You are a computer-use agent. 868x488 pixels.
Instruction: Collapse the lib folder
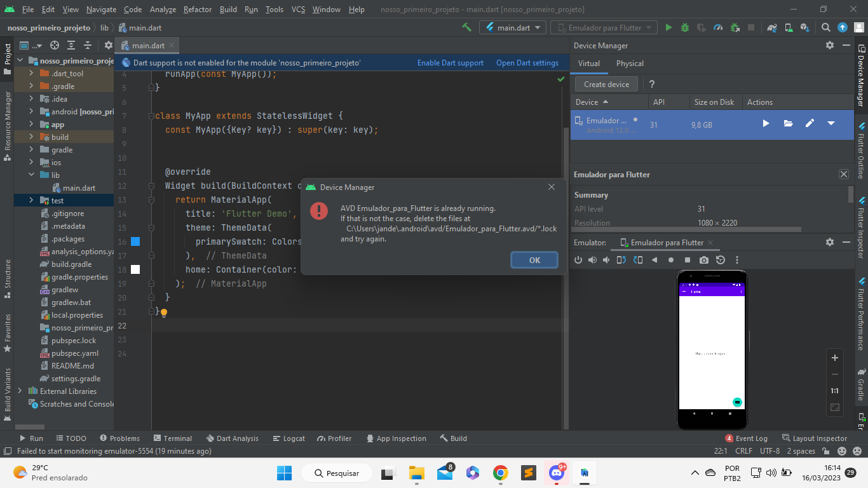click(x=32, y=175)
